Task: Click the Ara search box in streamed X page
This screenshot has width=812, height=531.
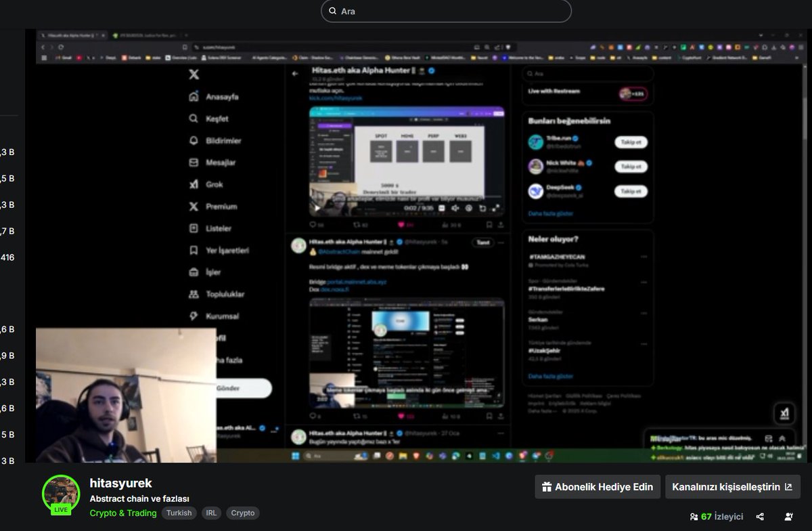Action: click(587, 73)
